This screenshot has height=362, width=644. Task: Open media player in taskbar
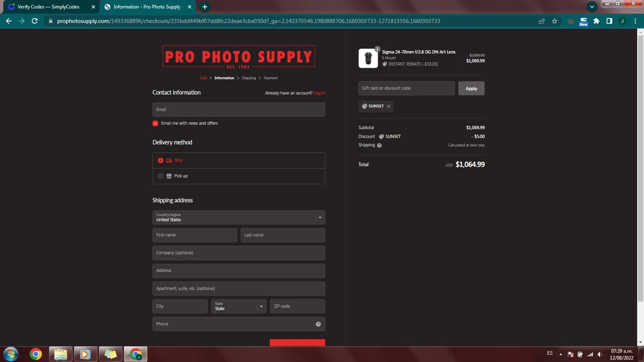click(x=85, y=354)
